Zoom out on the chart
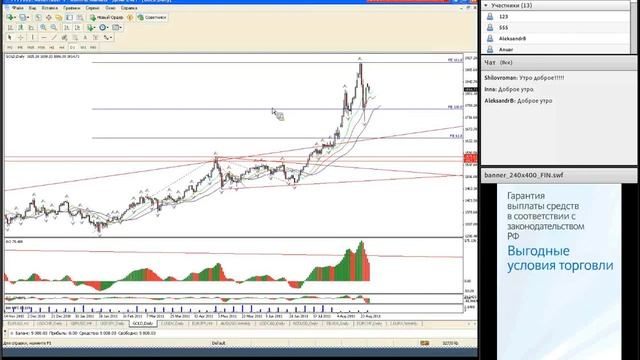Viewport: 640px width, 360px height. coord(53,27)
